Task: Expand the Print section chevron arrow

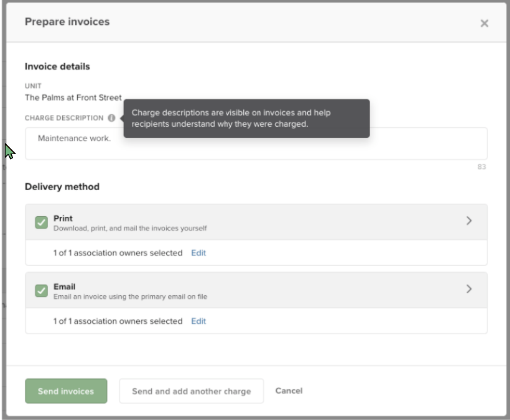Action: pos(469,221)
